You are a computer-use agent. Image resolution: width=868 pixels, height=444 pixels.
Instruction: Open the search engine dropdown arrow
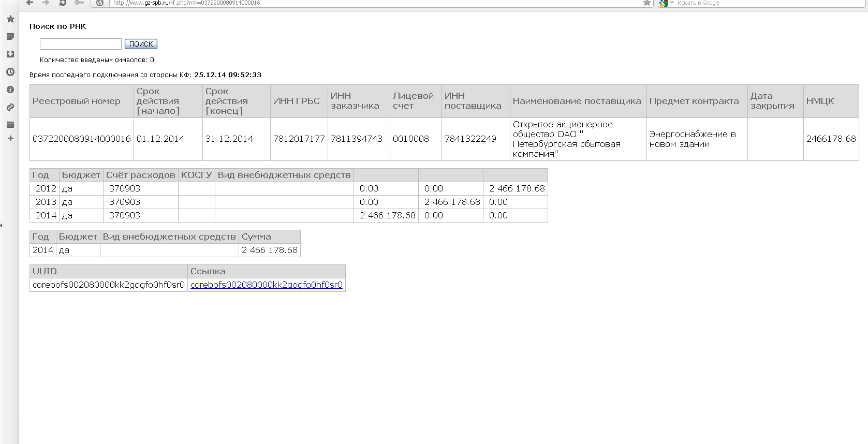(x=672, y=3)
